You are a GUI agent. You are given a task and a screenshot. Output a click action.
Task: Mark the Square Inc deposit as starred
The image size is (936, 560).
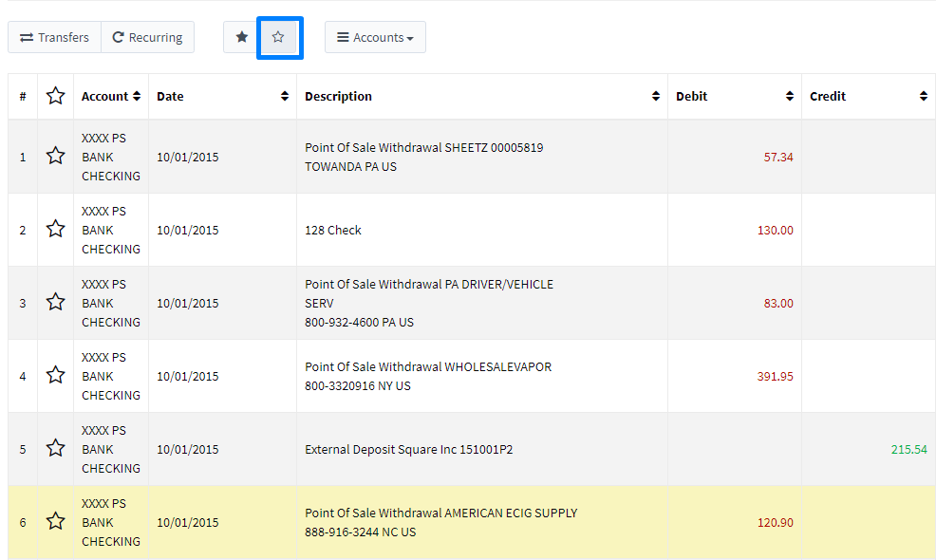pyautogui.click(x=55, y=448)
